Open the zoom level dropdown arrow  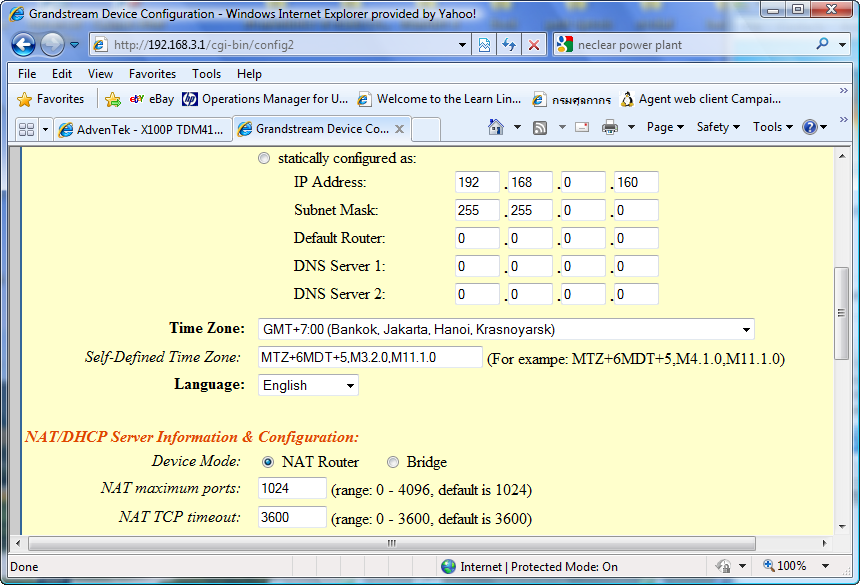(x=825, y=566)
